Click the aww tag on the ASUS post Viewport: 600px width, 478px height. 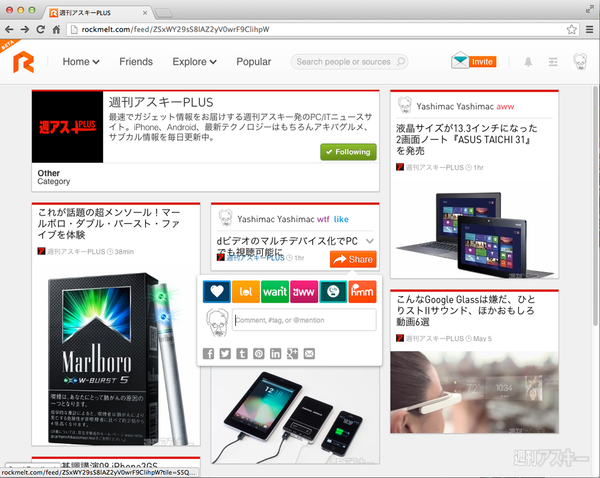click(x=505, y=106)
